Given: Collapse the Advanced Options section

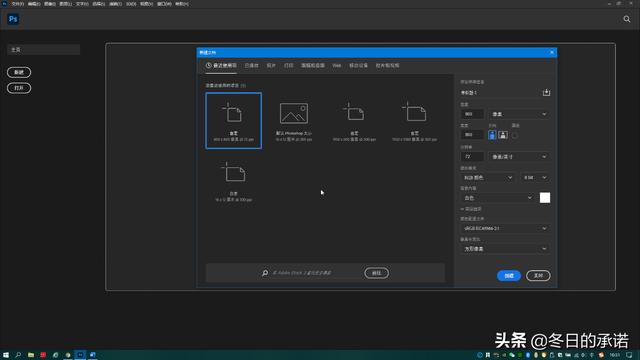Looking at the screenshot, I should coord(471,209).
